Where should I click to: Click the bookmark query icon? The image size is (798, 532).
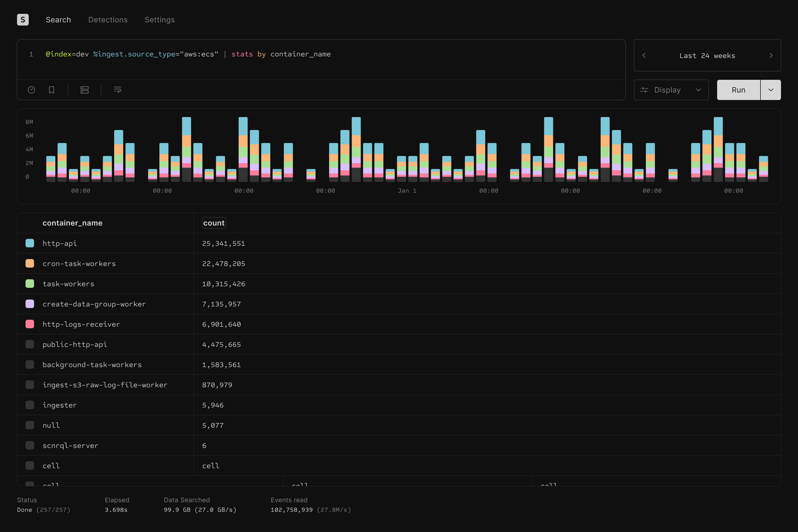click(52, 90)
